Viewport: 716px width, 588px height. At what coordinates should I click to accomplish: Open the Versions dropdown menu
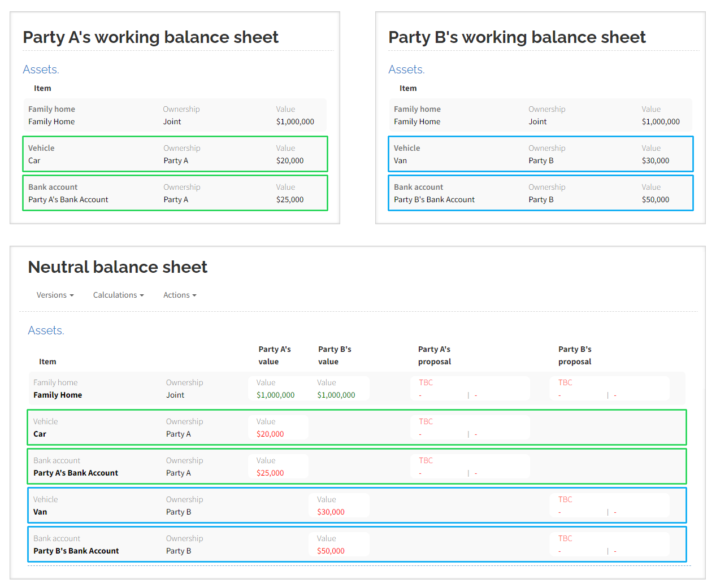(55, 295)
